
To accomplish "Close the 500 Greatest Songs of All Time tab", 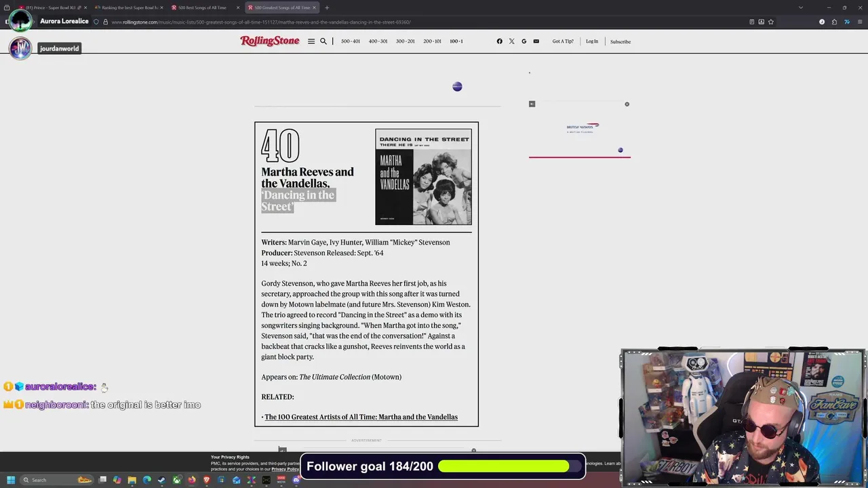I will click(x=314, y=7).
